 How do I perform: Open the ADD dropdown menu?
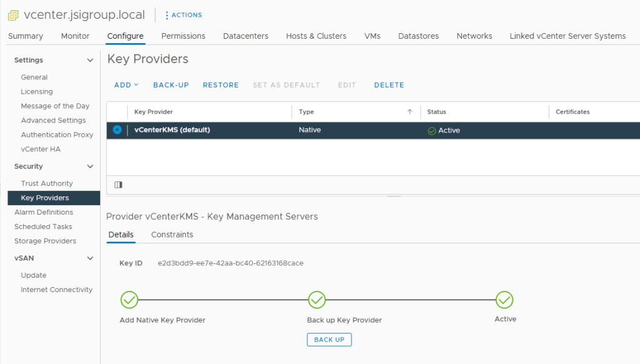point(126,85)
